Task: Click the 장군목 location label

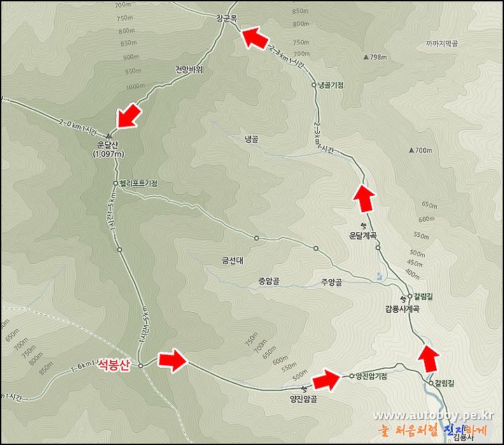Action: coord(227,18)
